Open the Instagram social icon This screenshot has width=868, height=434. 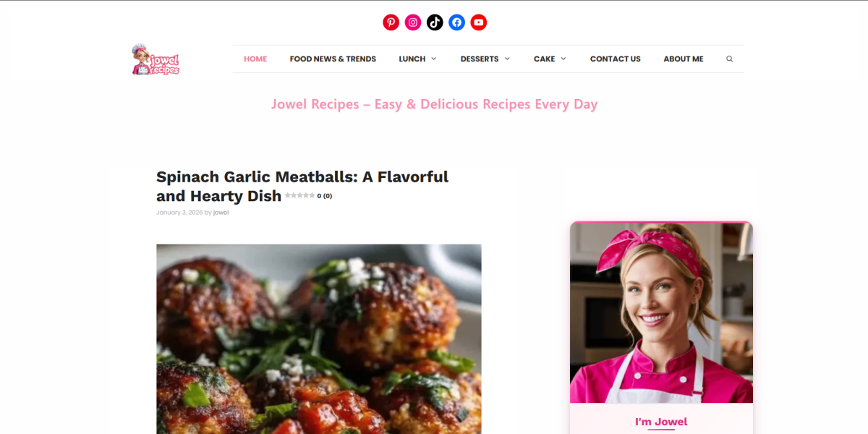click(413, 22)
